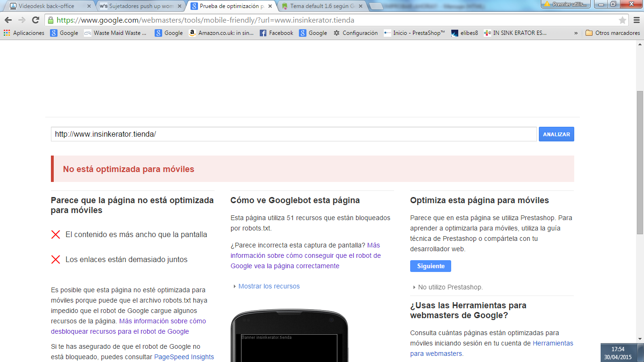Open the Aplicaciones apps shortcut
Image resolution: width=644 pixels, height=362 pixels.
[24, 33]
